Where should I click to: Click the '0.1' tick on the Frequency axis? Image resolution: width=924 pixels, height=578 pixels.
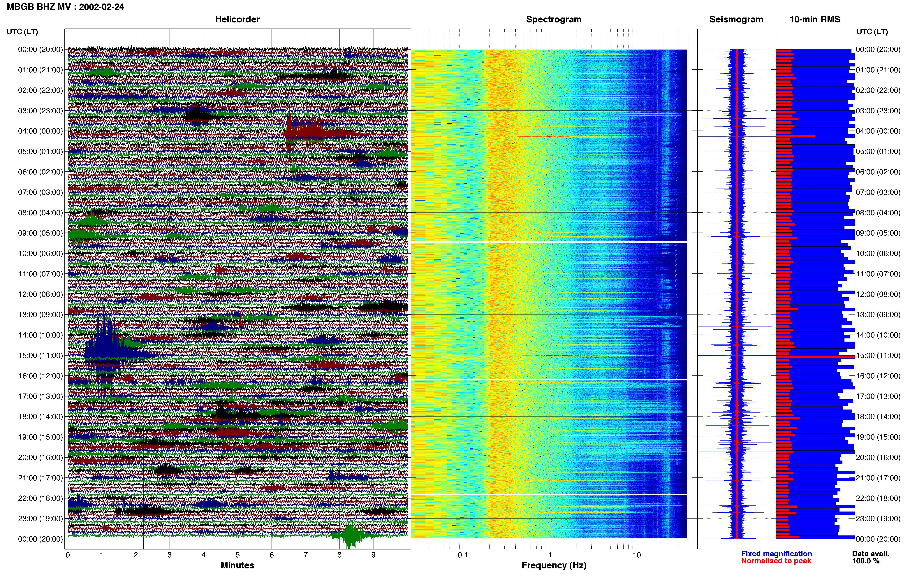tap(463, 555)
